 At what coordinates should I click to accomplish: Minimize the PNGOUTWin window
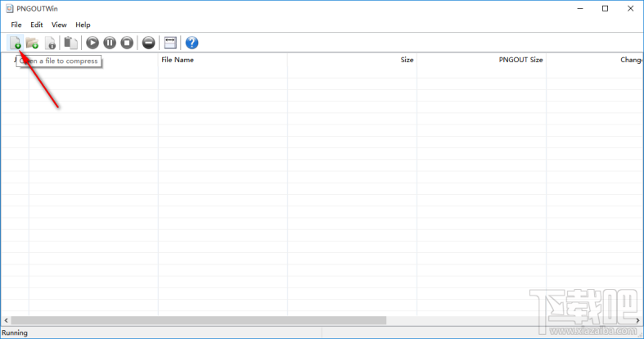click(580, 9)
